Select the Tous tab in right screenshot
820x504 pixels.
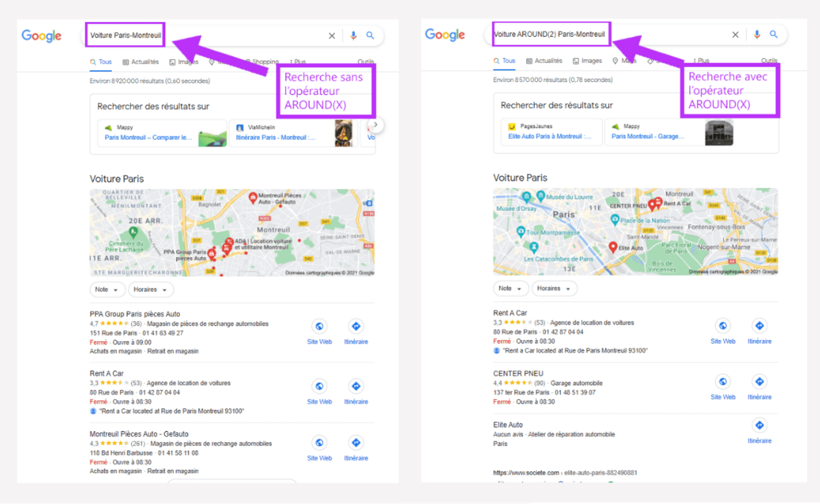coord(504,61)
